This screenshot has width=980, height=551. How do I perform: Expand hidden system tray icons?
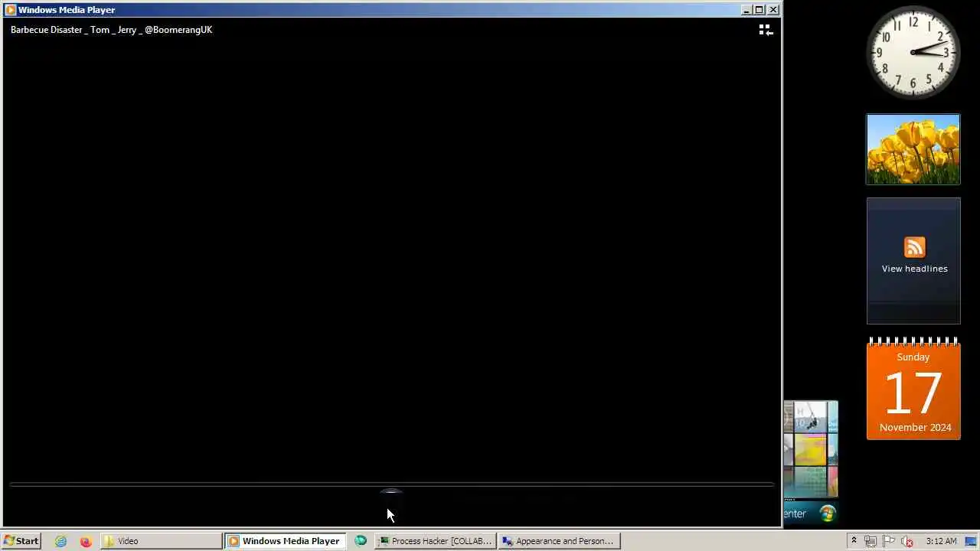(854, 541)
